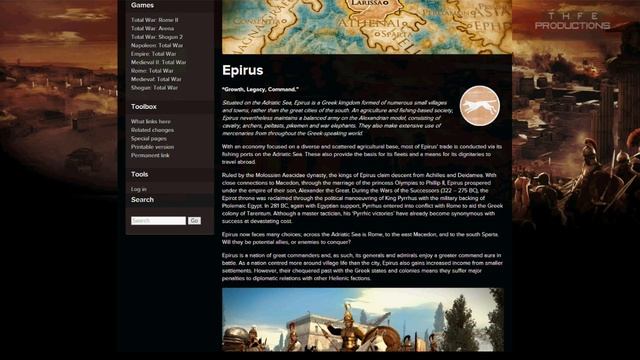Open the Printable version link
This screenshot has height=360, width=640.
click(x=152, y=147)
